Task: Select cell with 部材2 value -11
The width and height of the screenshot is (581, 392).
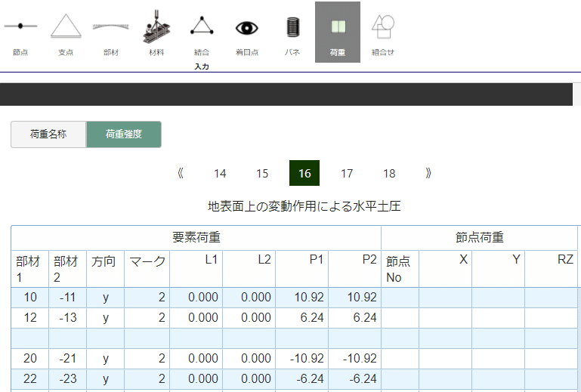Action: click(x=68, y=298)
